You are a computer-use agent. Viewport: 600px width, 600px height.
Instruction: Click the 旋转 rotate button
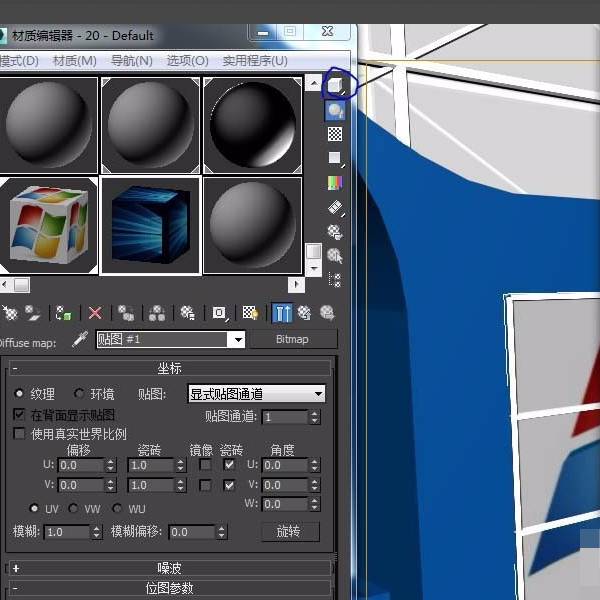[x=290, y=532]
